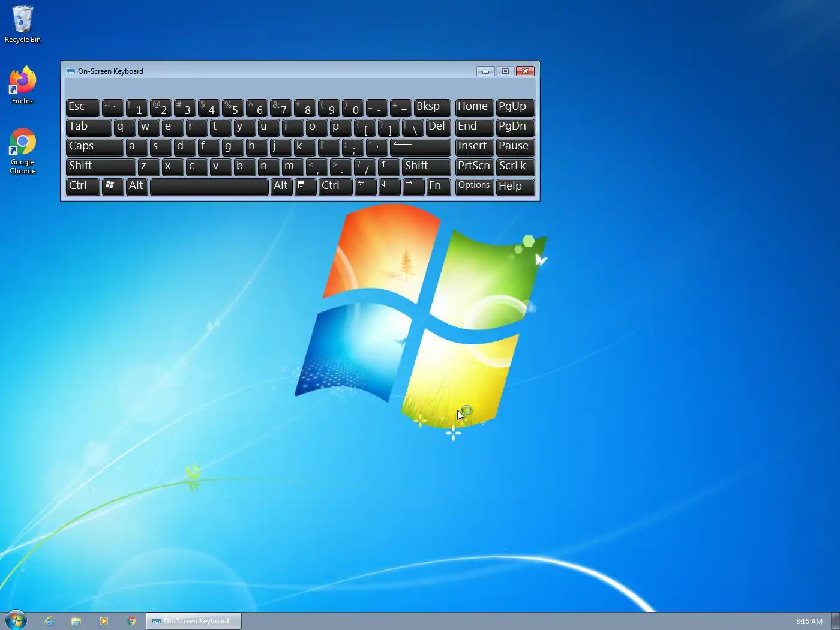The image size is (840, 630).
Task: Click the letter m key
Action: pyautogui.click(x=293, y=167)
